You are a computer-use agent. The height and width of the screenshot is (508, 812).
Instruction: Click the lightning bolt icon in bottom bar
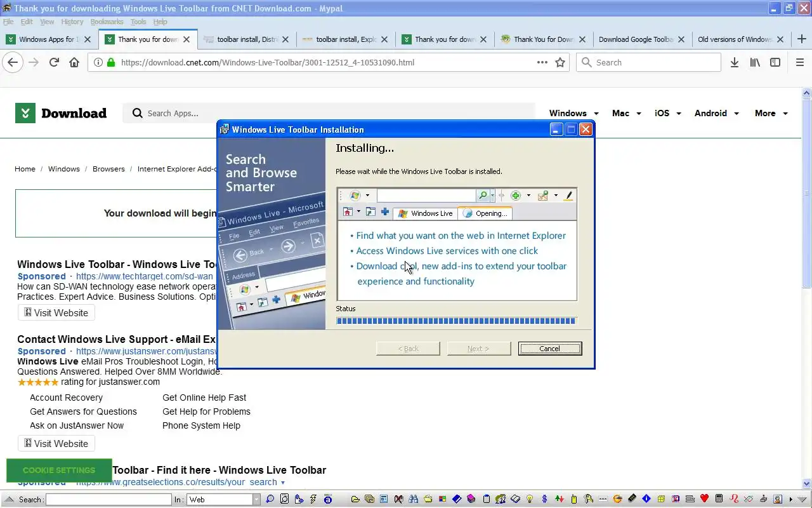[x=313, y=499]
